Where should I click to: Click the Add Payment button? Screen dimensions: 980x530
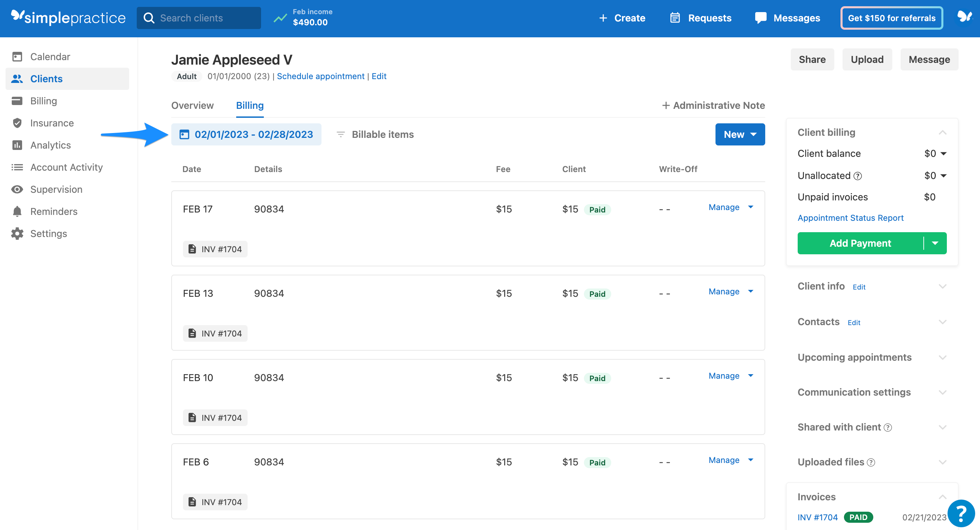click(x=861, y=243)
